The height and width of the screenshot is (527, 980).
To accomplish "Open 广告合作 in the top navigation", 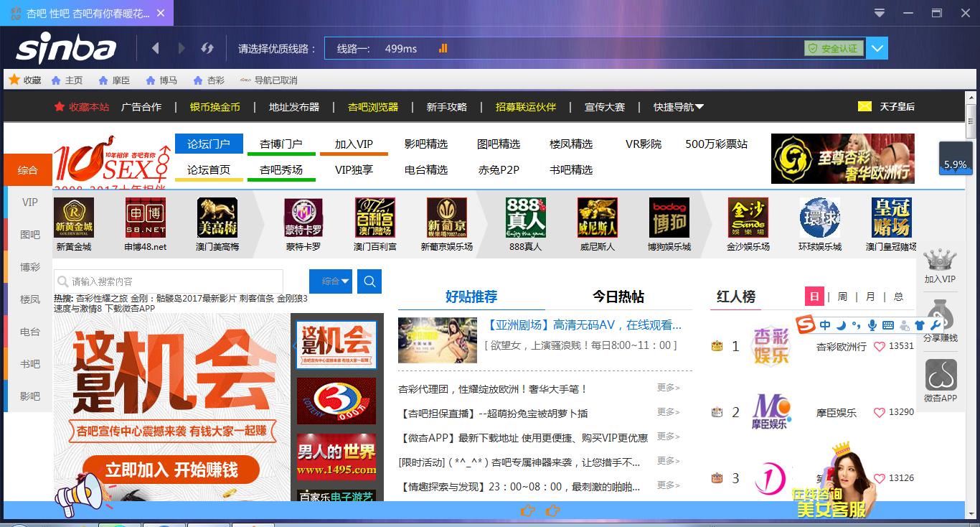I will coord(141,107).
